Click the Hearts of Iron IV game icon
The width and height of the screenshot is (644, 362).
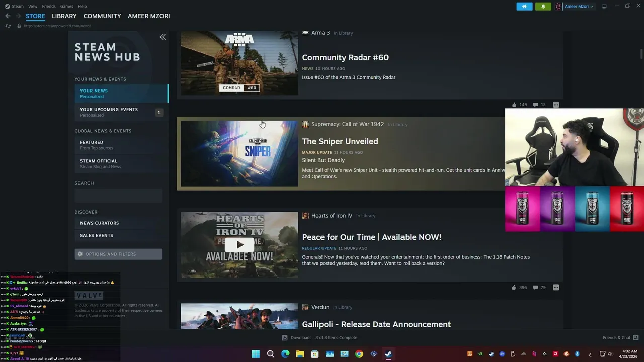[x=305, y=216]
